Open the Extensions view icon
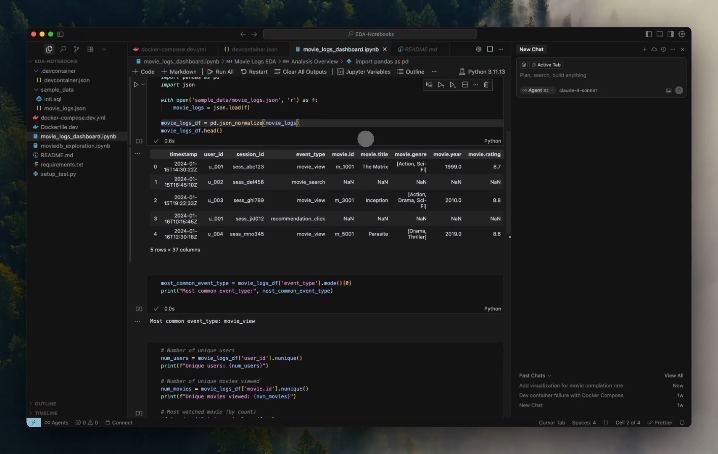 tap(90, 49)
